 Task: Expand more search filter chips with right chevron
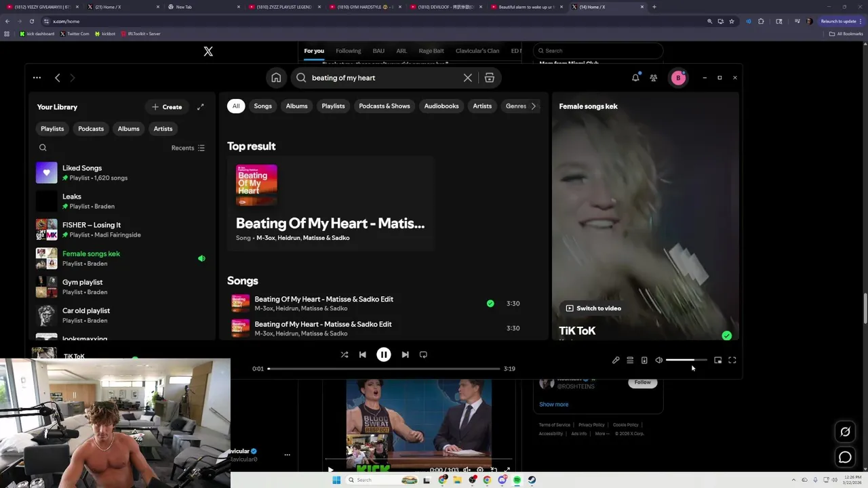pyautogui.click(x=534, y=106)
